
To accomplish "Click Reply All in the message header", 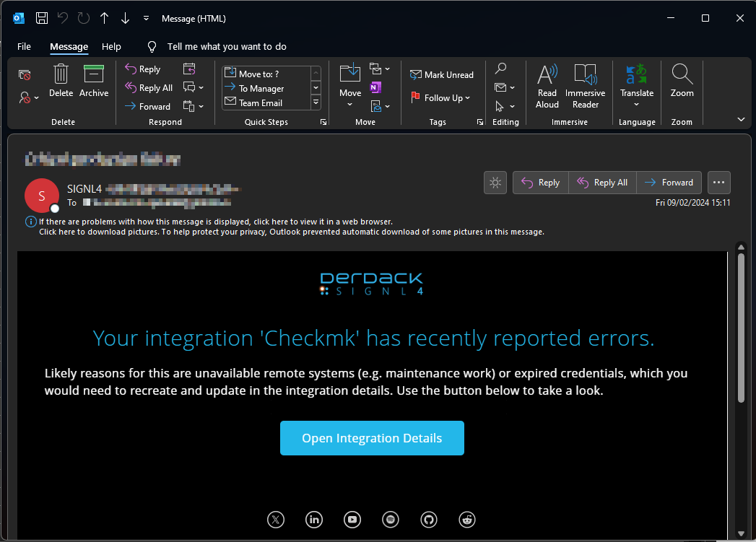I will pos(603,183).
